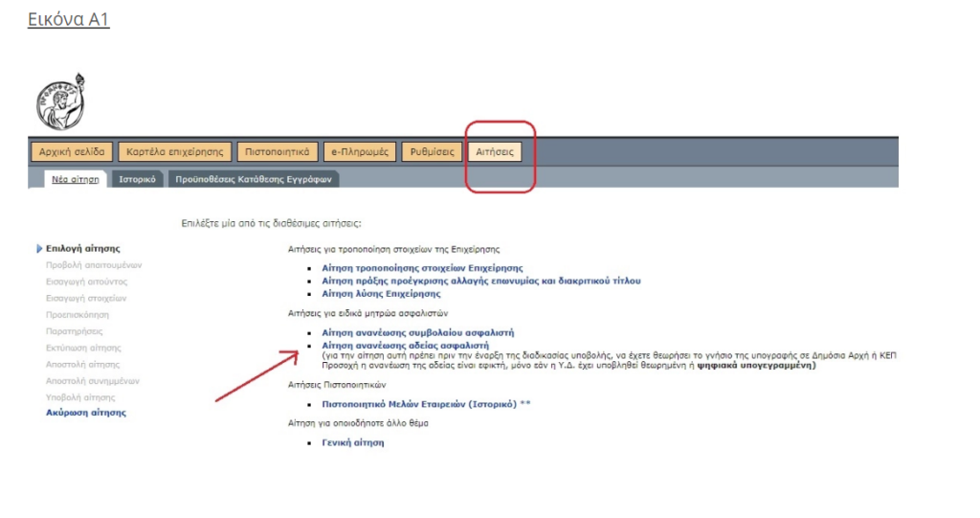The height and width of the screenshot is (518, 980).
Task: Open the Αρχική σελίδα main tab
Action: click(x=72, y=151)
